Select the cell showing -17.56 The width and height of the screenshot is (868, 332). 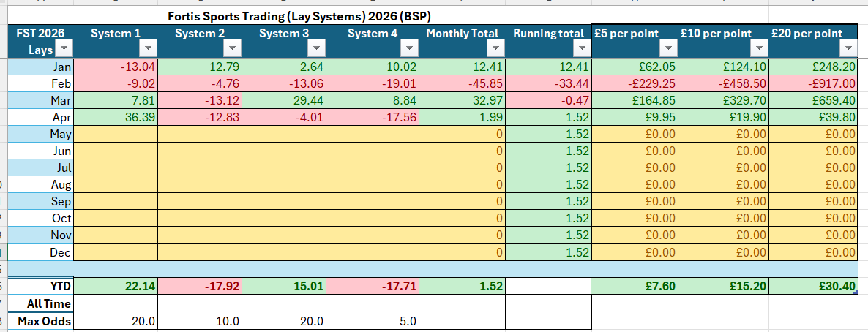372,118
